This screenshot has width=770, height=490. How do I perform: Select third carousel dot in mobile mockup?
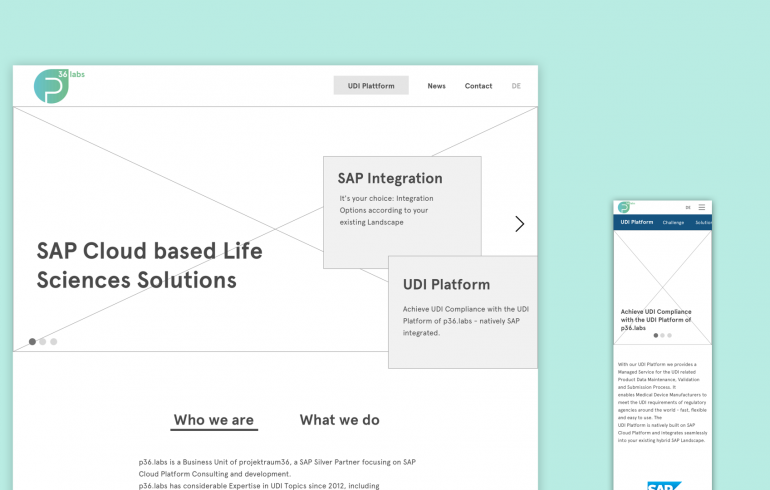click(669, 335)
